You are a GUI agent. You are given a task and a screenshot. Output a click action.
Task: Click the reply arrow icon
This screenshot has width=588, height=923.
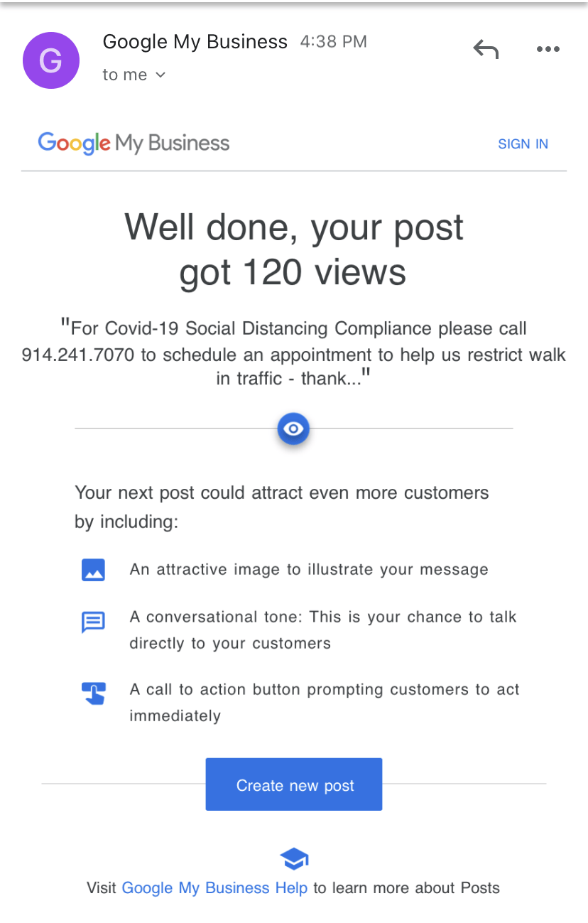[x=486, y=50]
